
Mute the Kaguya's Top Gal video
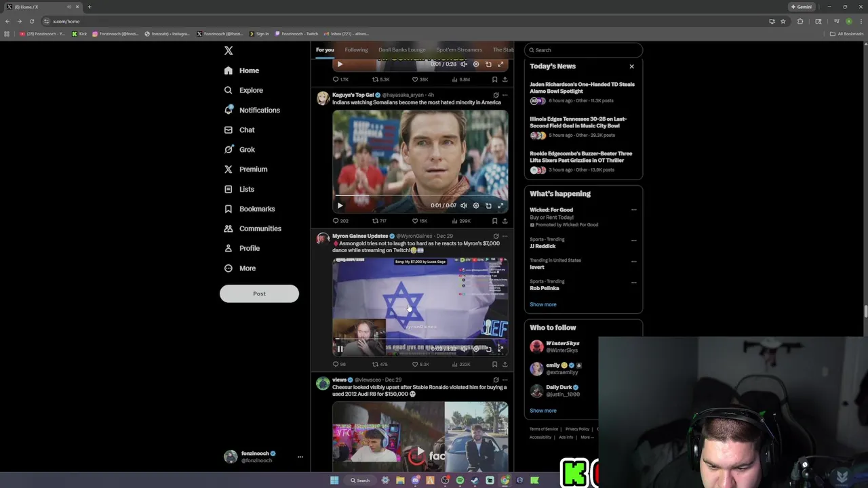click(x=464, y=205)
